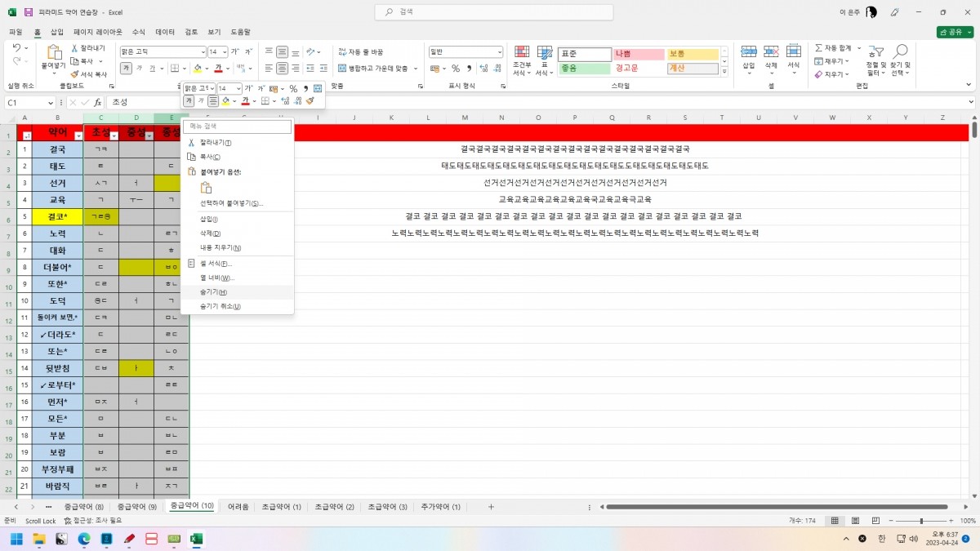This screenshot has height=551, width=980.
Task: Apply the 나쁨 cell style swatch
Action: tap(639, 54)
